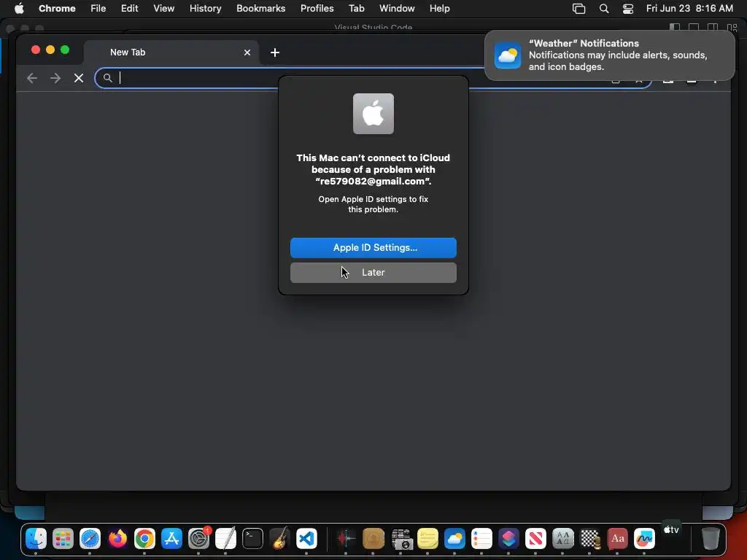Viewport: 747px width, 560px height.
Task: Open the Trash in the Dock
Action: pyautogui.click(x=711, y=539)
